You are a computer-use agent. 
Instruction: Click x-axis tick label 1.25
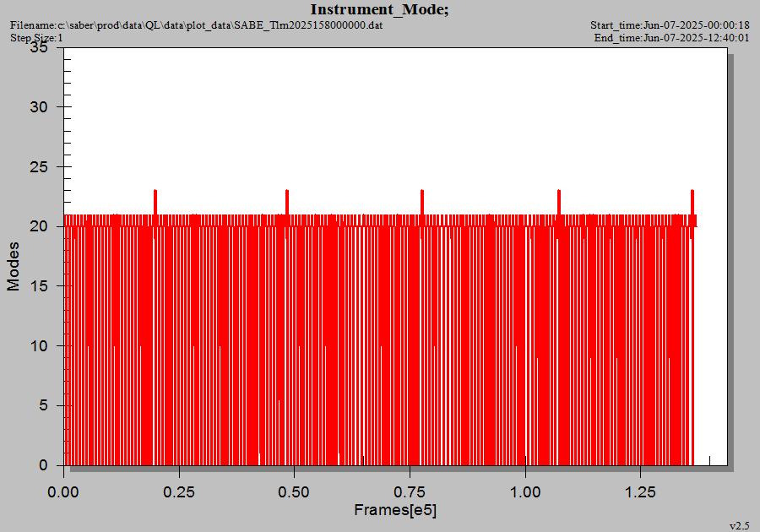[640, 492]
